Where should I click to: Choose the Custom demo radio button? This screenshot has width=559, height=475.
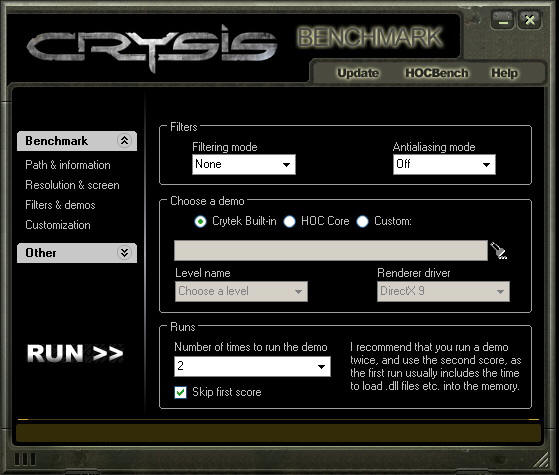point(362,221)
